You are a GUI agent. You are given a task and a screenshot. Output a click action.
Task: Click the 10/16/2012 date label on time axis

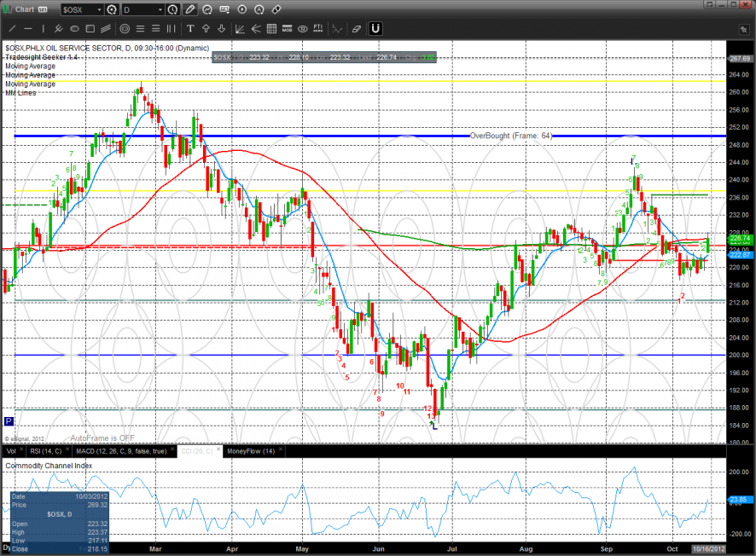(x=708, y=548)
